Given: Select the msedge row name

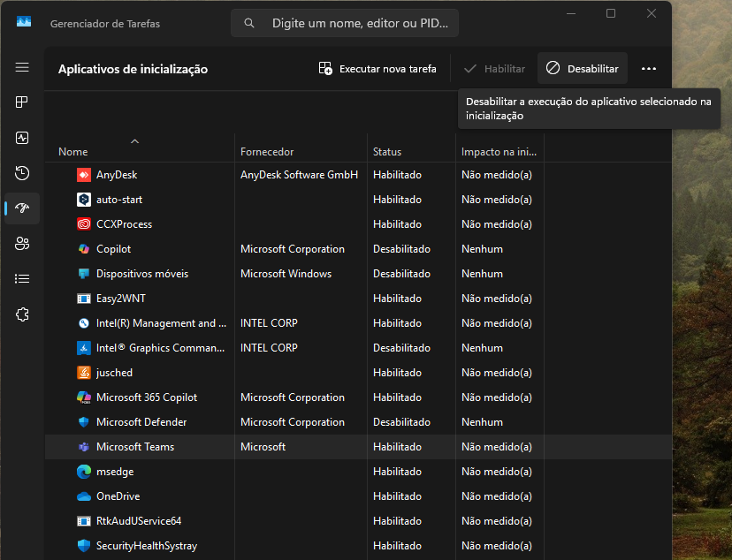Looking at the screenshot, I should click(x=115, y=472).
